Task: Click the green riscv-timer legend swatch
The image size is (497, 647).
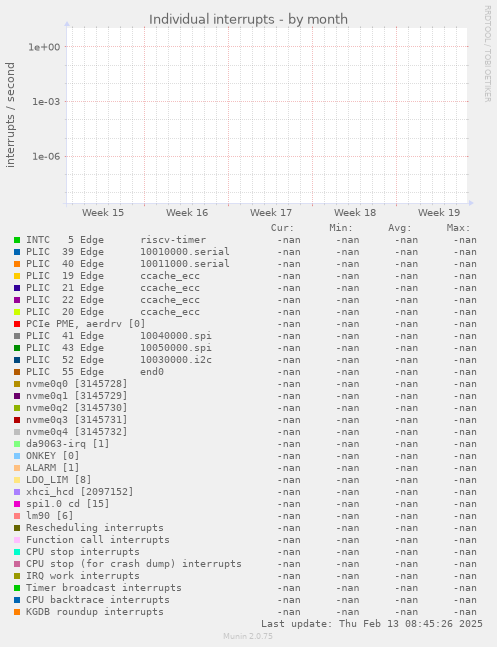Action: [17, 240]
